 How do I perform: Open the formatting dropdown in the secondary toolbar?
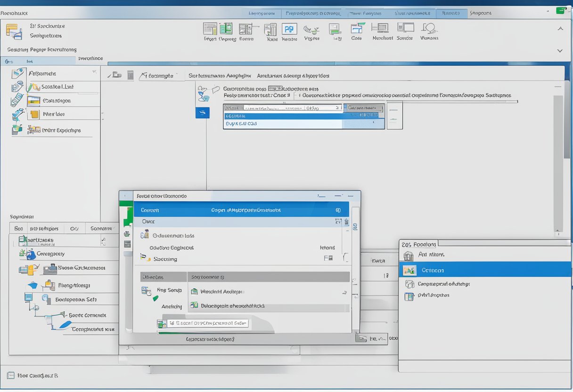point(160,75)
